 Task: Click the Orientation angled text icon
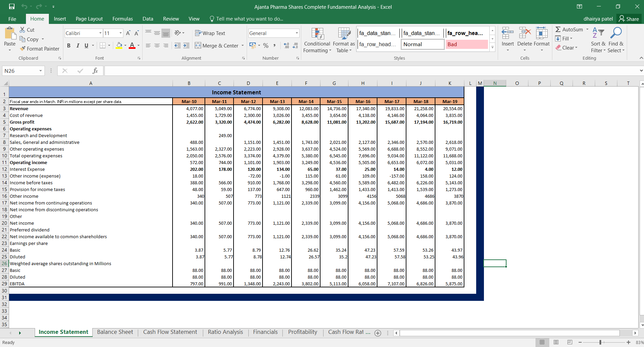coord(178,33)
